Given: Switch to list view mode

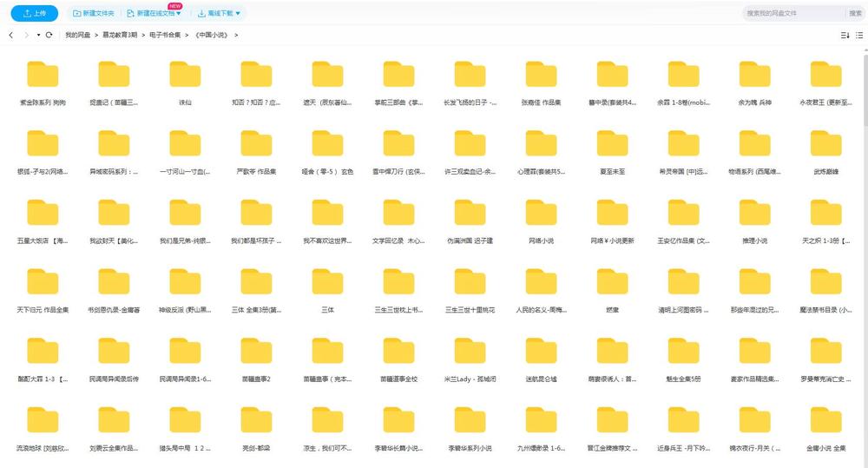Looking at the screenshot, I should (859, 35).
